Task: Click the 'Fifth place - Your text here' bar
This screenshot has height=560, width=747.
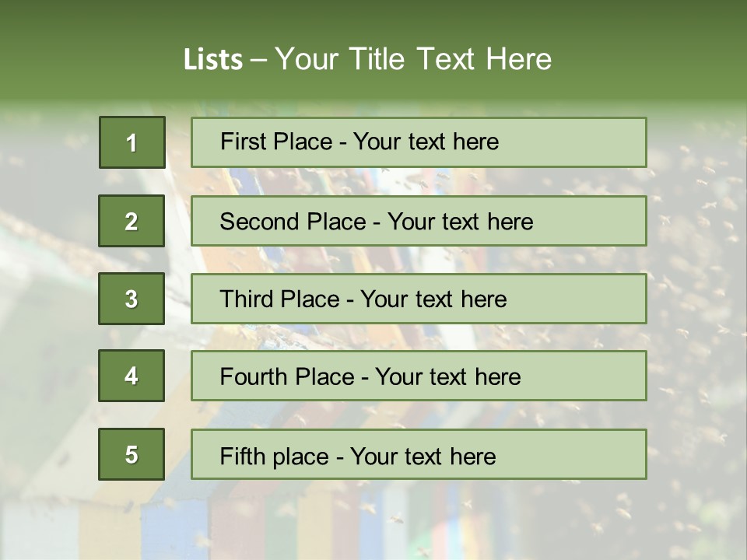Action: point(419,453)
